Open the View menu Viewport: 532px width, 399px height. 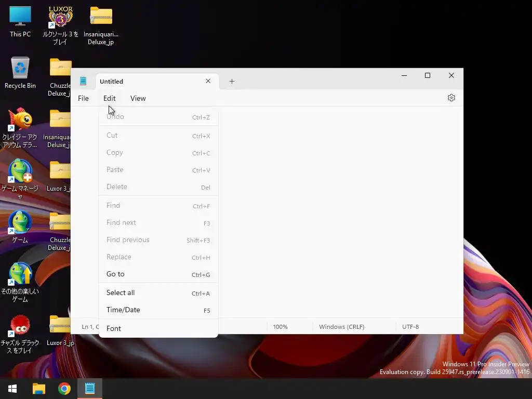point(138,98)
